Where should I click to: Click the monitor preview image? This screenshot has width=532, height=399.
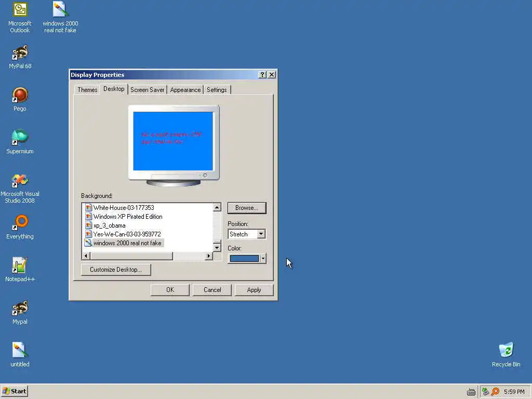tap(173, 141)
